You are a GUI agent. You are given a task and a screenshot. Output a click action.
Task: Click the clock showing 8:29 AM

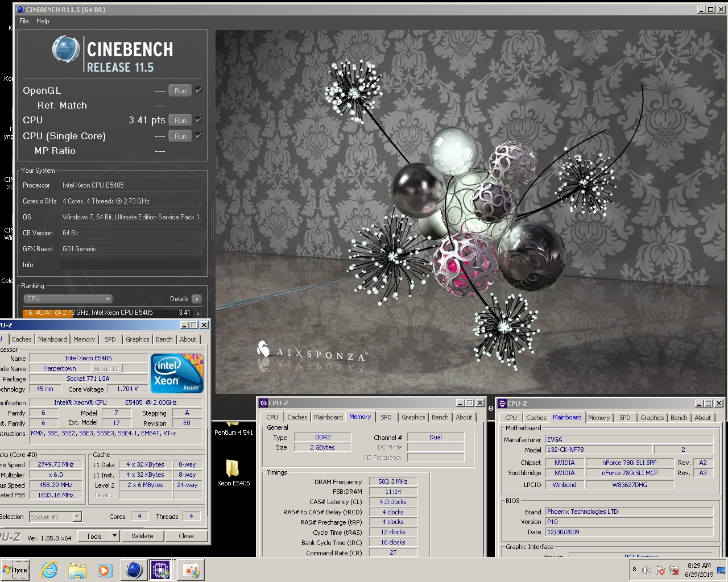coord(699,570)
